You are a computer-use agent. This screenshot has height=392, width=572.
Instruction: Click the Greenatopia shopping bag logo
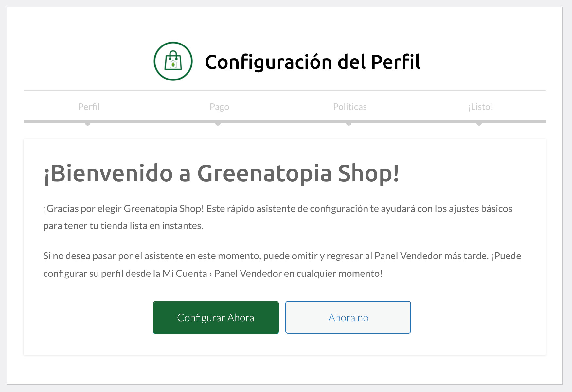click(173, 61)
